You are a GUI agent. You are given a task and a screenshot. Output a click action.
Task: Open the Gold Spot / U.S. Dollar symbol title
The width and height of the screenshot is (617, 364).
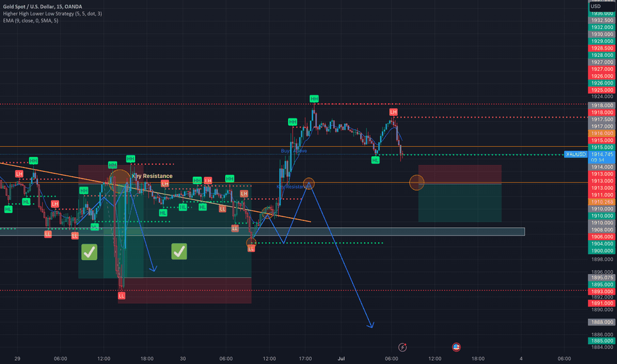point(42,7)
